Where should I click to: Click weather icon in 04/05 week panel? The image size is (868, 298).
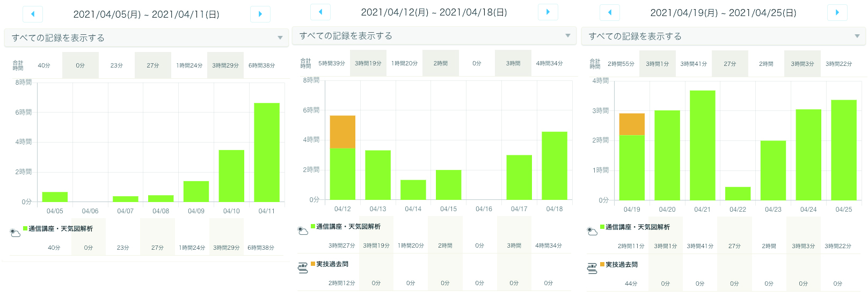(x=15, y=233)
